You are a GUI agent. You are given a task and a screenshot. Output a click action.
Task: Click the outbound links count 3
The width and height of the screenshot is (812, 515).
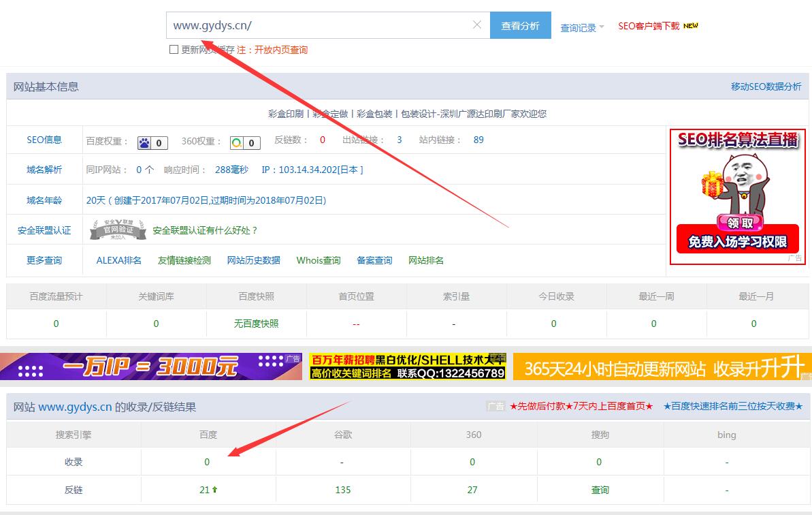click(400, 140)
